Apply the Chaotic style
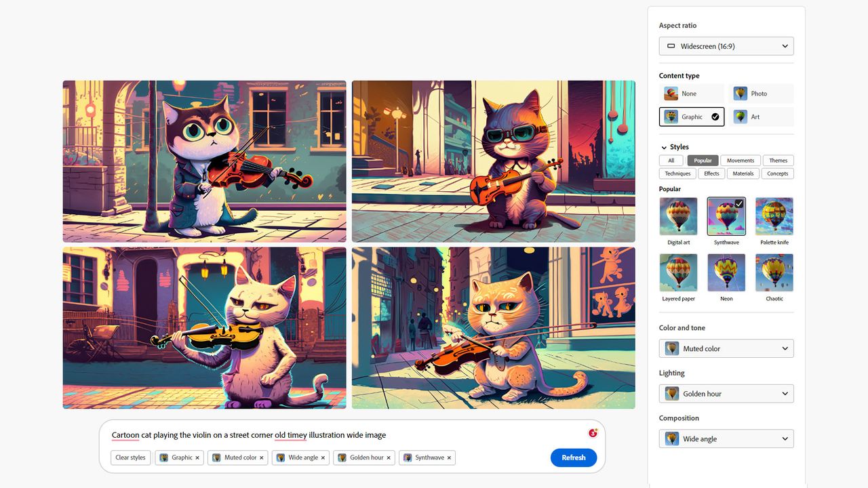868x488 pixels. coord(774,272)
